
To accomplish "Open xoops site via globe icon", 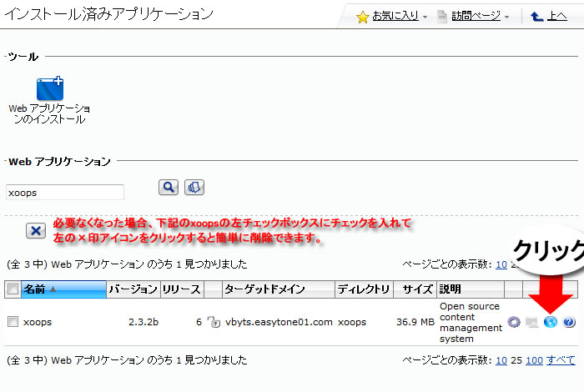I will click(x=550, y=322).
